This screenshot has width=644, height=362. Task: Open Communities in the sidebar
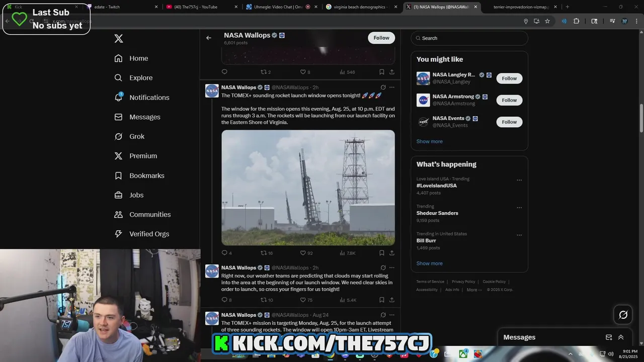tap(142, 215)
